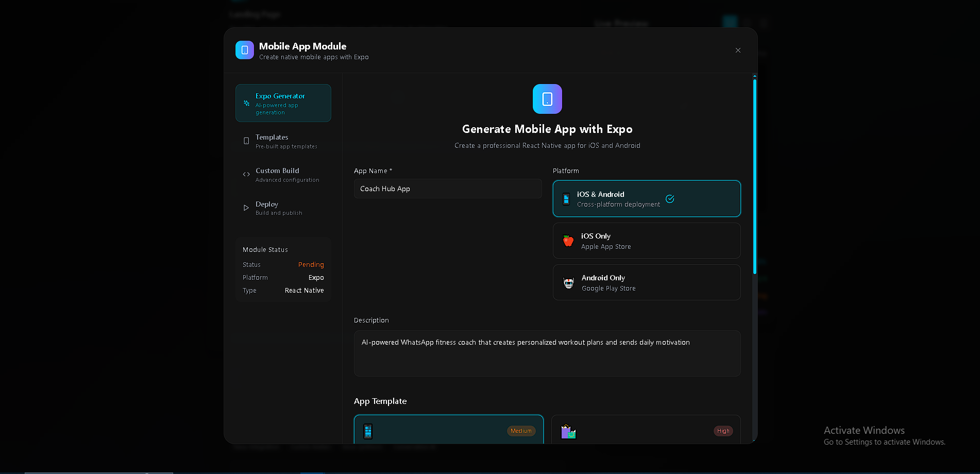Close the Mobile App Module dialog
Viewport: 980px width, 474px height.
click(x=738, y=50)
